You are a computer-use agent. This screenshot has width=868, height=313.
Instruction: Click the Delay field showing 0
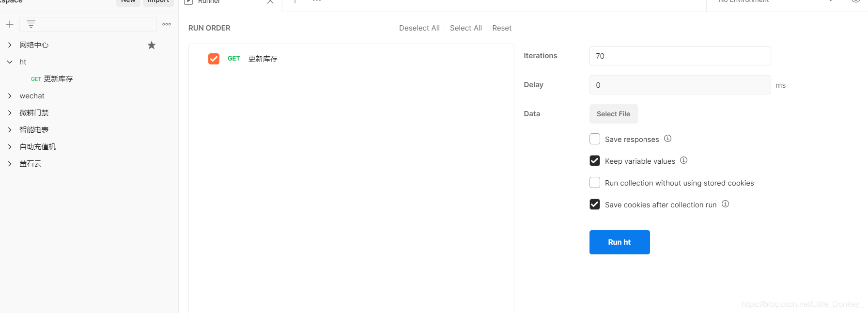(x=680, y=85)
